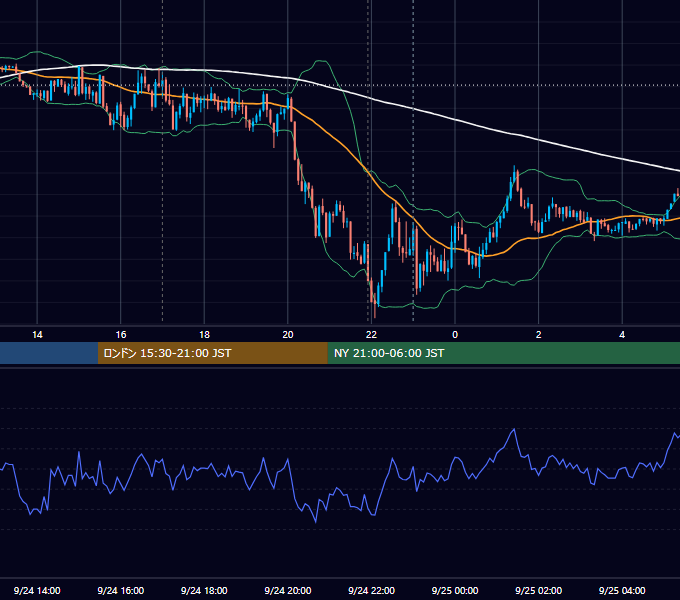
Task: Click hour label 16 on price chart axis
Action: tap(121, 335)
